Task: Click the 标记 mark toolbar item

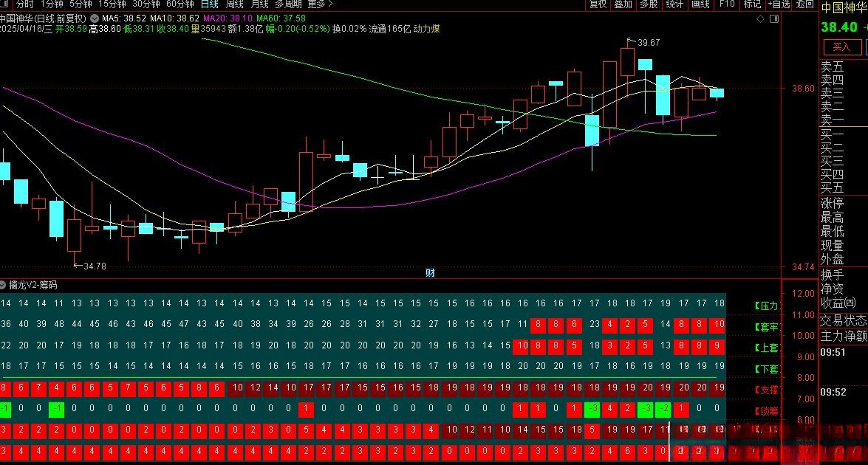Action: click(x=752, y=4)
